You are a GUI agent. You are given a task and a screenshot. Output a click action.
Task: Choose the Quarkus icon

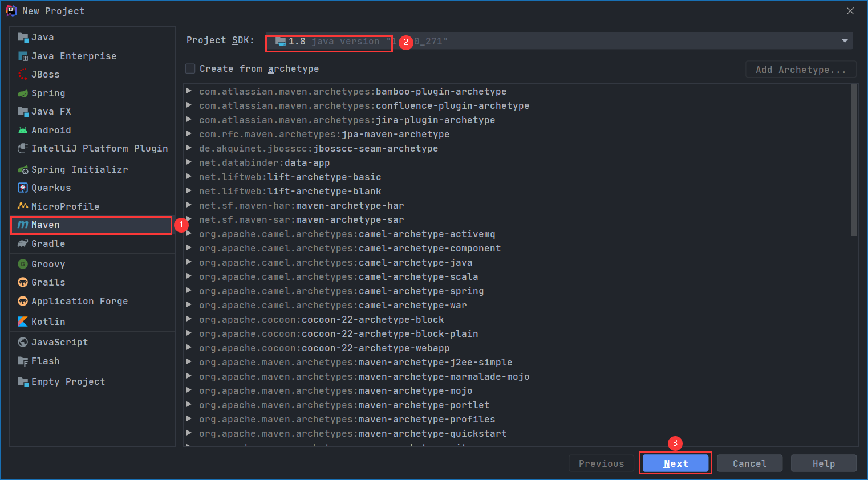pyautogui.click(x=23, y=188)
